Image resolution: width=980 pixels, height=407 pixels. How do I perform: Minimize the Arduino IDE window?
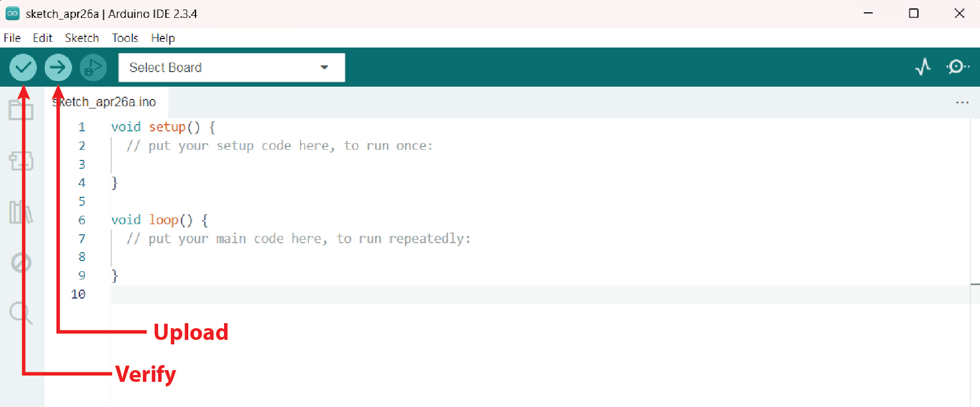tap(868, 13)
